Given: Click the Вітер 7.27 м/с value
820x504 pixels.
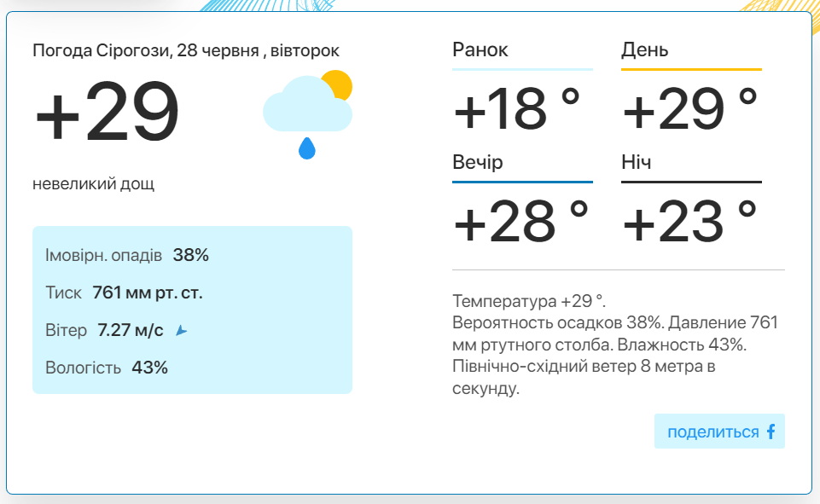Looking at the screenshot, I should pyautogui.click(x=131, y=330).
